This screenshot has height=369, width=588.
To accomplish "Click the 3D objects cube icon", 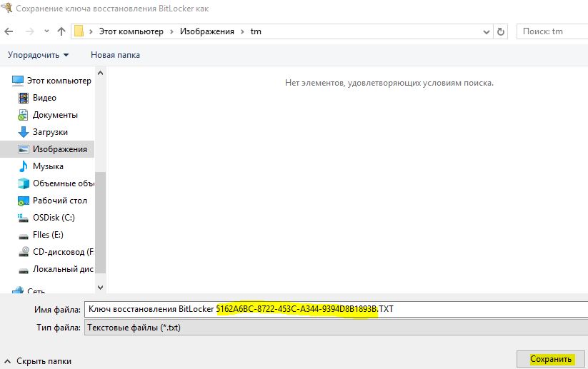I will click(x=24, y=183).
